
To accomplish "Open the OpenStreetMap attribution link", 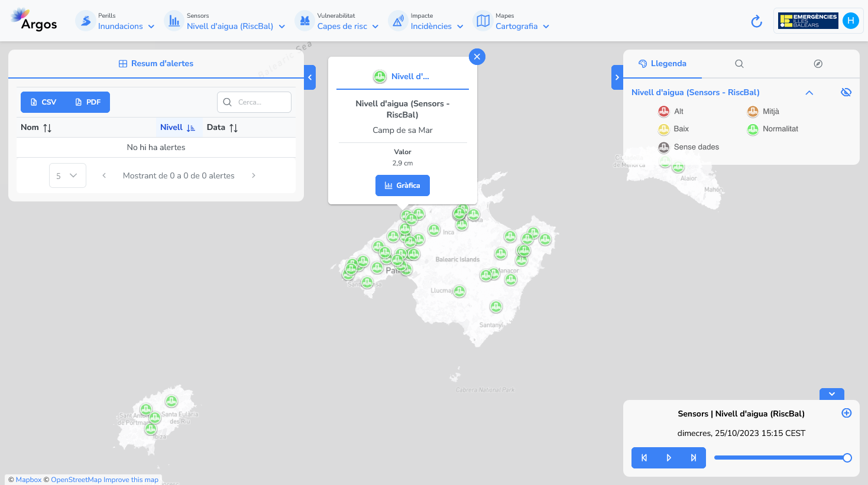I will pos(76,480).
